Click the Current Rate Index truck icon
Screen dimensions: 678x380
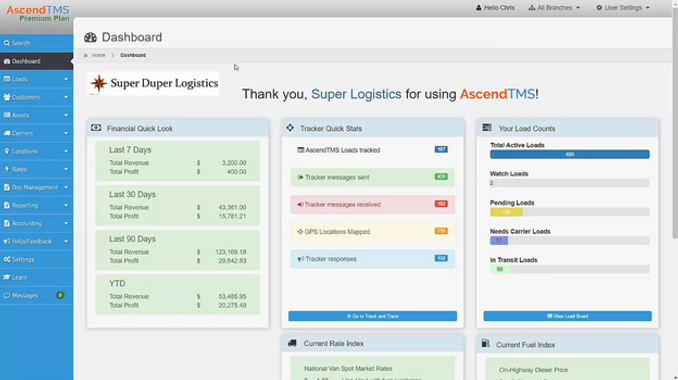tap(292, 343)
